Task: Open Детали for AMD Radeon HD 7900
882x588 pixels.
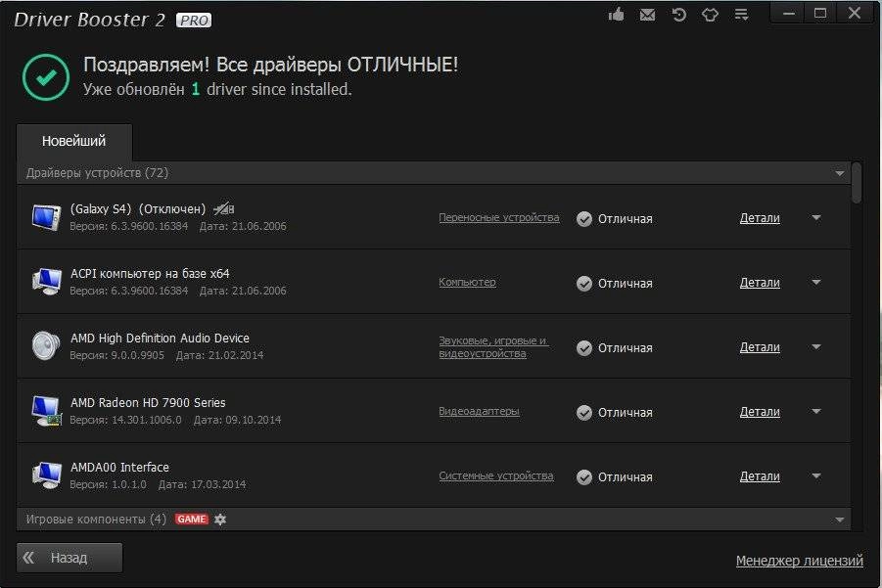Action: (x=760, y=412)
